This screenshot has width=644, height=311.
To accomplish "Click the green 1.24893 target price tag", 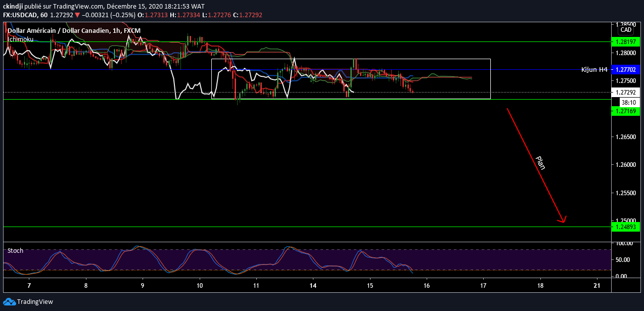I will pos(626,227).
